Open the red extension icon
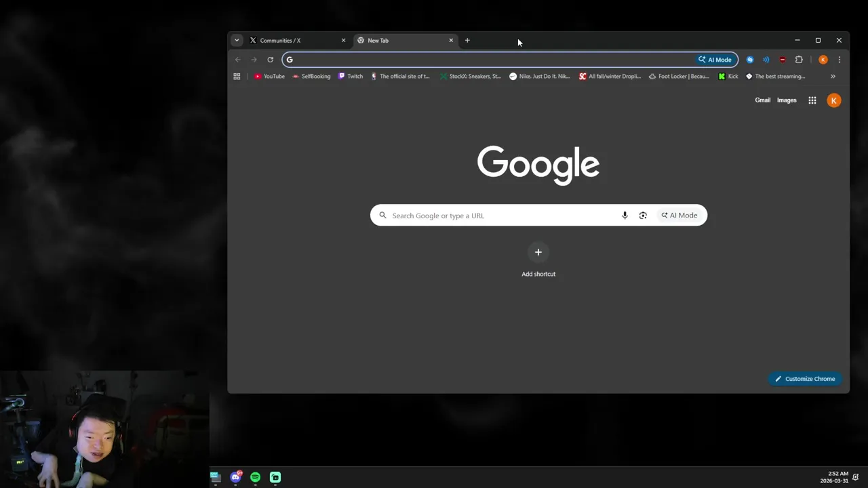 coord(783,60)
